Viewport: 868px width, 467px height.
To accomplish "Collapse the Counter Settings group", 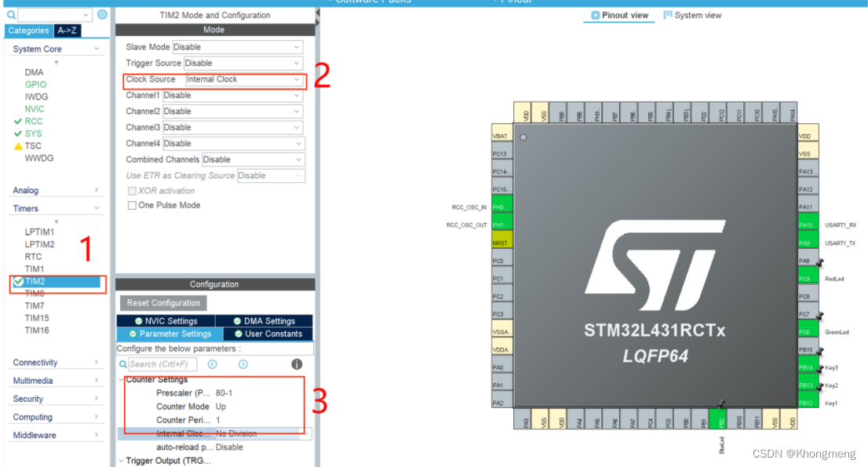I will click(x=121, y=380).
